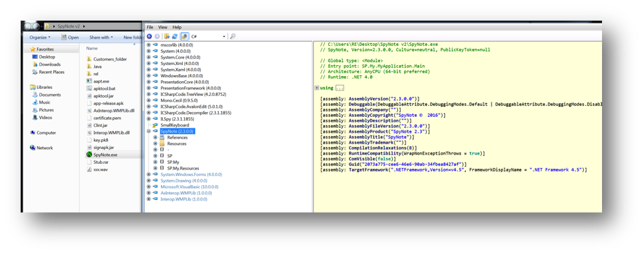Expand the System.Core assembly node
Viewport: 644px width, 254px height.
pos(149,57)
